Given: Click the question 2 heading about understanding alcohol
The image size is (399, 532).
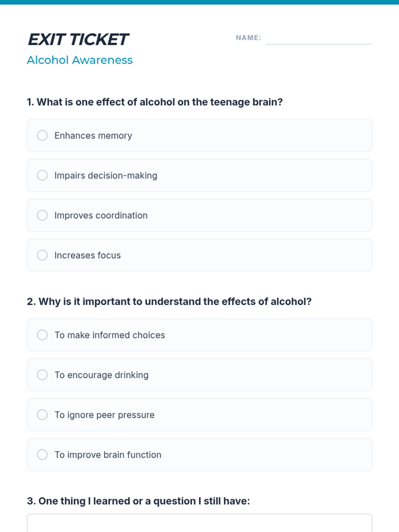Looking at the screenshot, I should 169,302.
